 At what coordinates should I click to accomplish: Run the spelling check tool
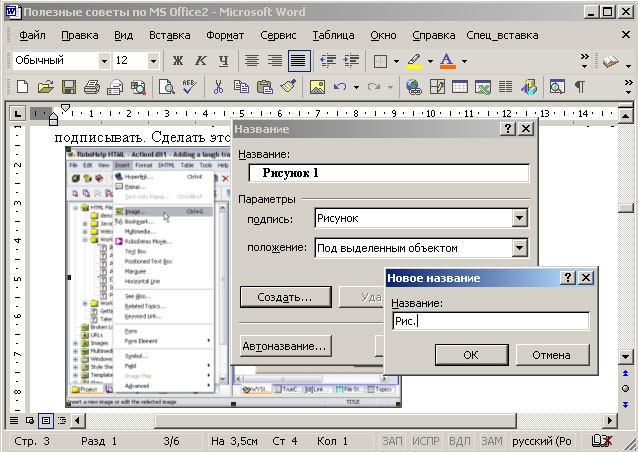[x=187, y=88]
